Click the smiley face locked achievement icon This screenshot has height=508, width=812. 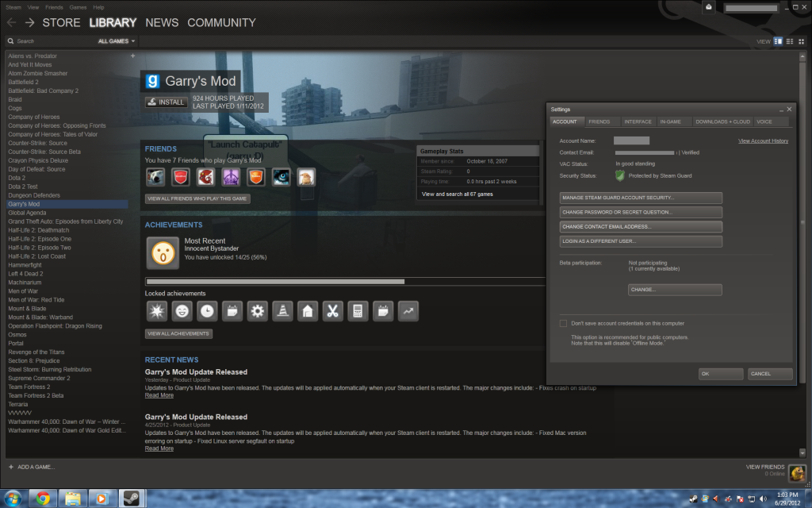[182, 310]
